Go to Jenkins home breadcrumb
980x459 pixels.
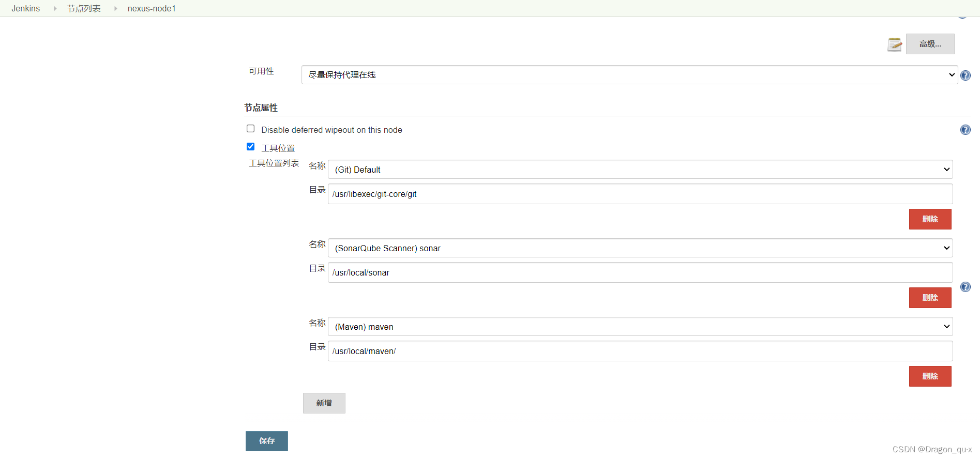(x=26, y=9)
